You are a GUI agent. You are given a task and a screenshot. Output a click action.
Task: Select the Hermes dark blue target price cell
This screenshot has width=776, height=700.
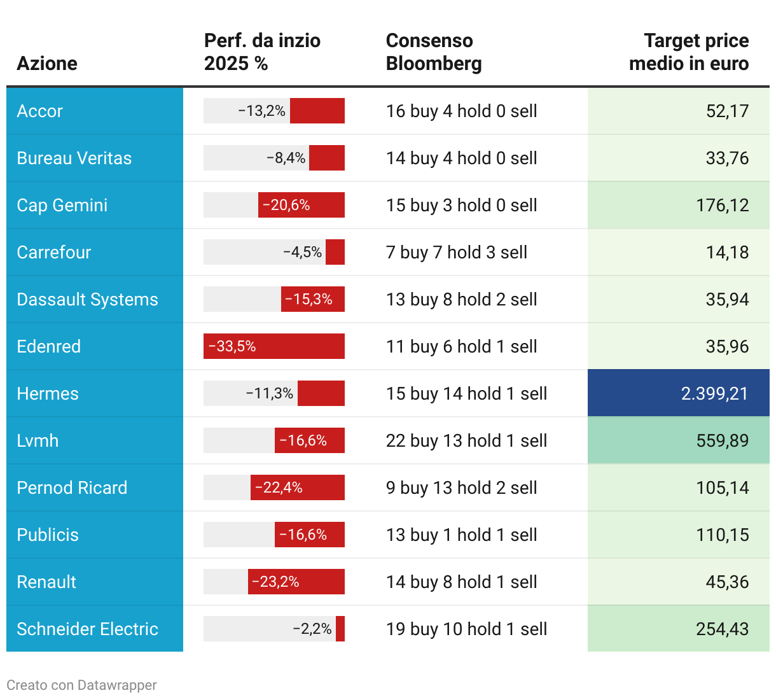coord(678,393)
